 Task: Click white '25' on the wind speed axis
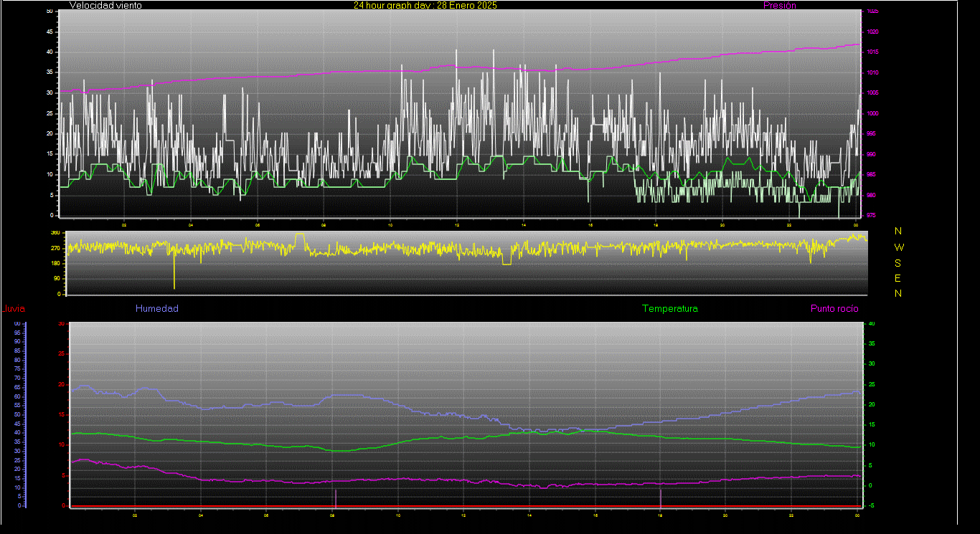[x=49, y=114]
